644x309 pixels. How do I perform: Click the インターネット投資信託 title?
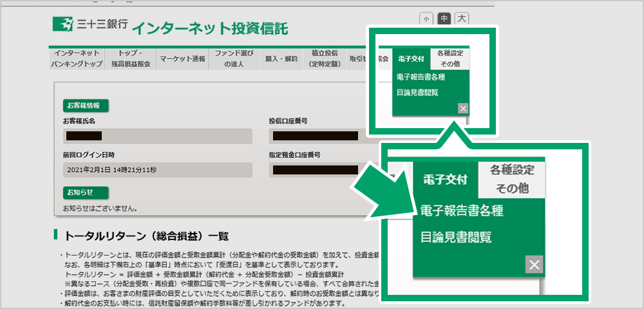pyautogui.click(x=210, y=28)
